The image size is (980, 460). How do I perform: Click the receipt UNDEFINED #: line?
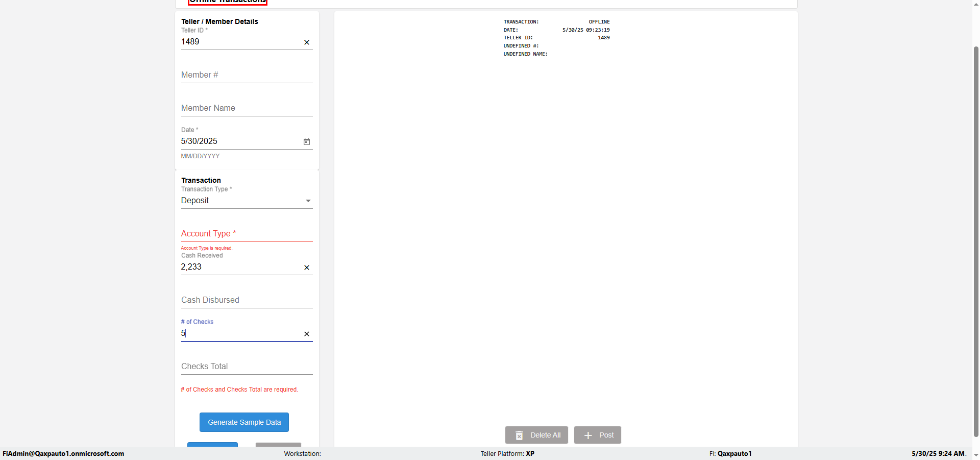coord(521,46)
